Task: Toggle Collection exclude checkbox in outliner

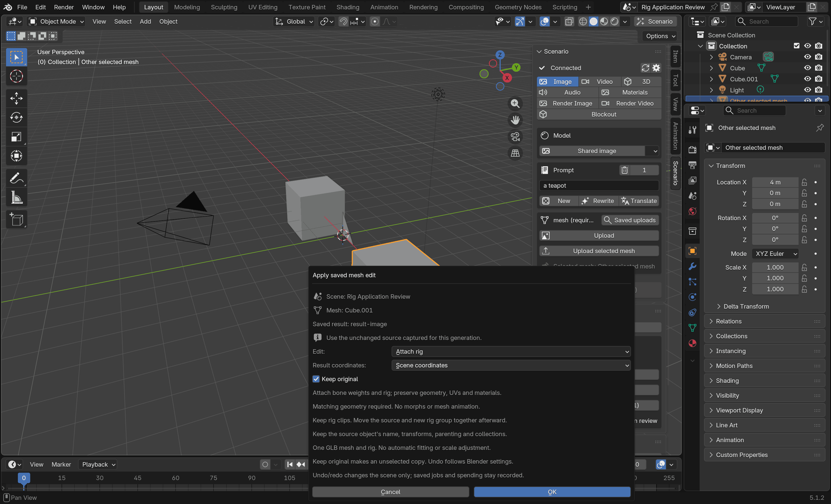Action: click(x=797, y=46)
